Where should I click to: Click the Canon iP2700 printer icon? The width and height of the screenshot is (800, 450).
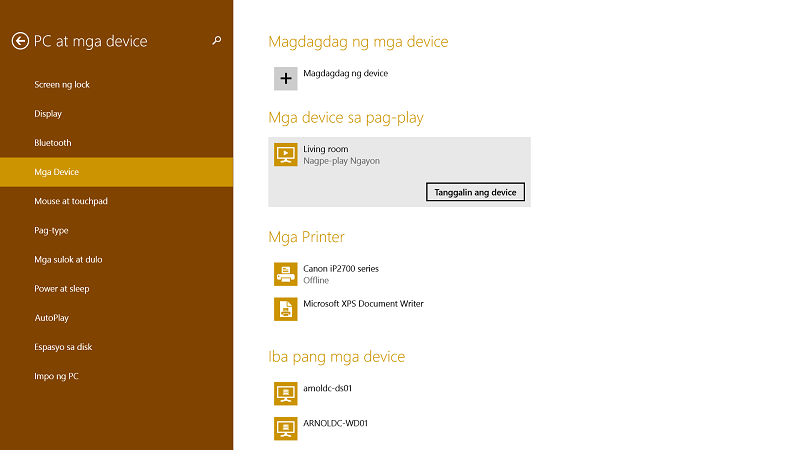click(x=286, y=274)
